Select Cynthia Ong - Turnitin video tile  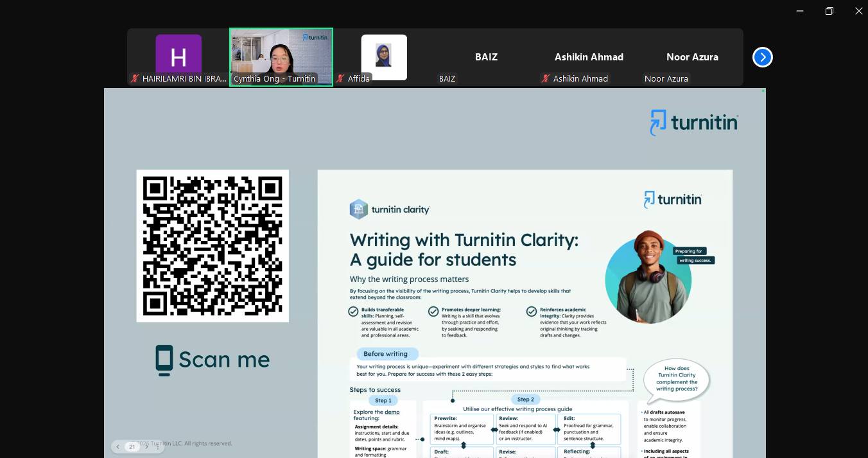[281, 57]
